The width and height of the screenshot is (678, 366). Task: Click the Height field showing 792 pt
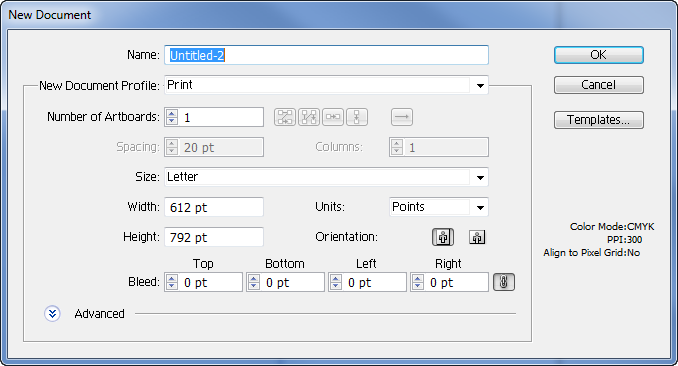(214, 237)
